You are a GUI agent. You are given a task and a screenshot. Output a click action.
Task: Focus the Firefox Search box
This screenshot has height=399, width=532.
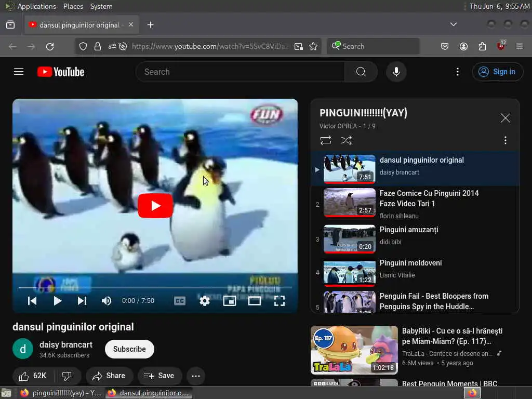pos(373,46)
